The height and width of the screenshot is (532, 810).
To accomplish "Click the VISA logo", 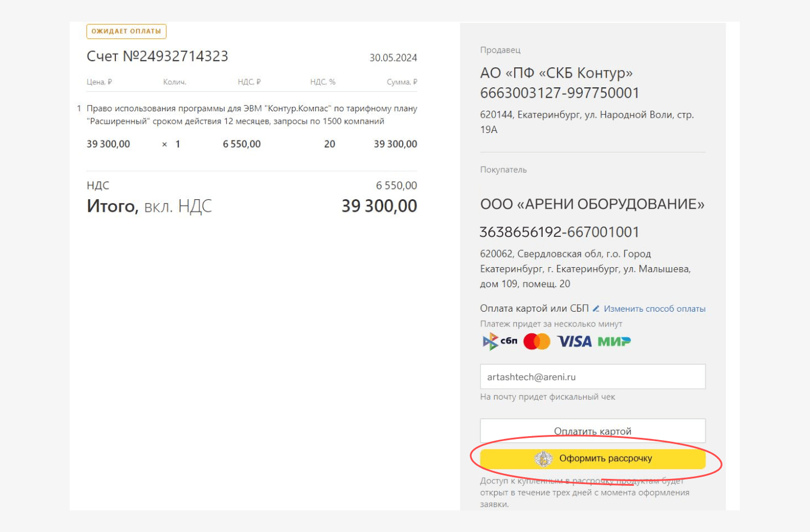I will pos(574,341).
